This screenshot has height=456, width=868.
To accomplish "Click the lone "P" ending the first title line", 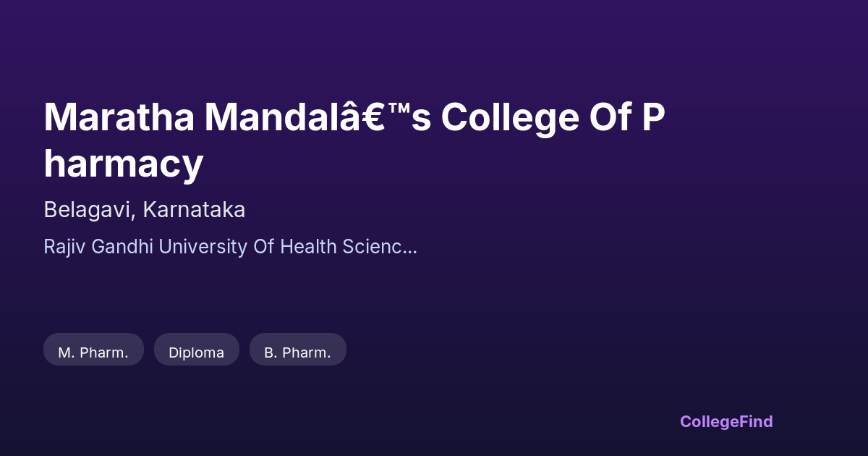I will 654,117.
